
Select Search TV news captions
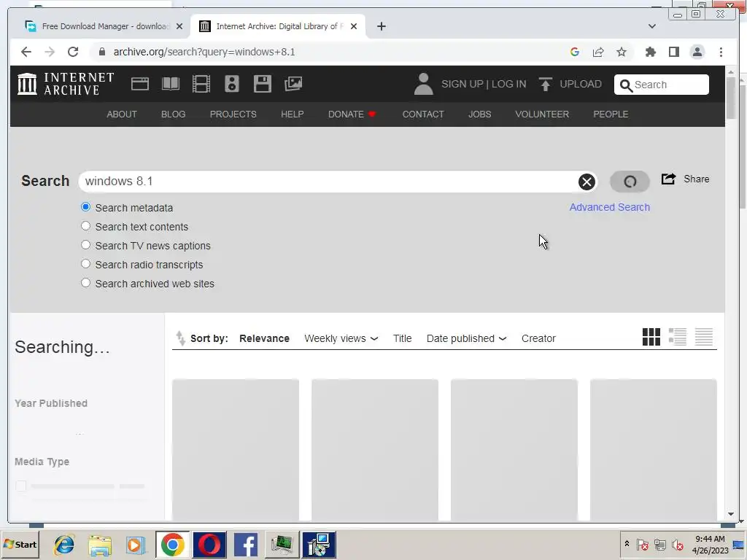click(86, 245)
